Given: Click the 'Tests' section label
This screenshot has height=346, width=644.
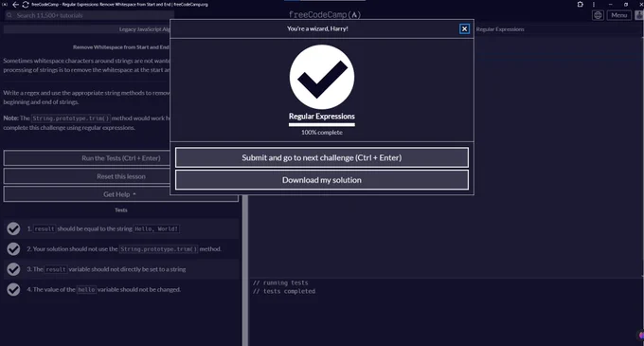Looking at the screenshot, I should pyautogui.click(x=121, y=210).
